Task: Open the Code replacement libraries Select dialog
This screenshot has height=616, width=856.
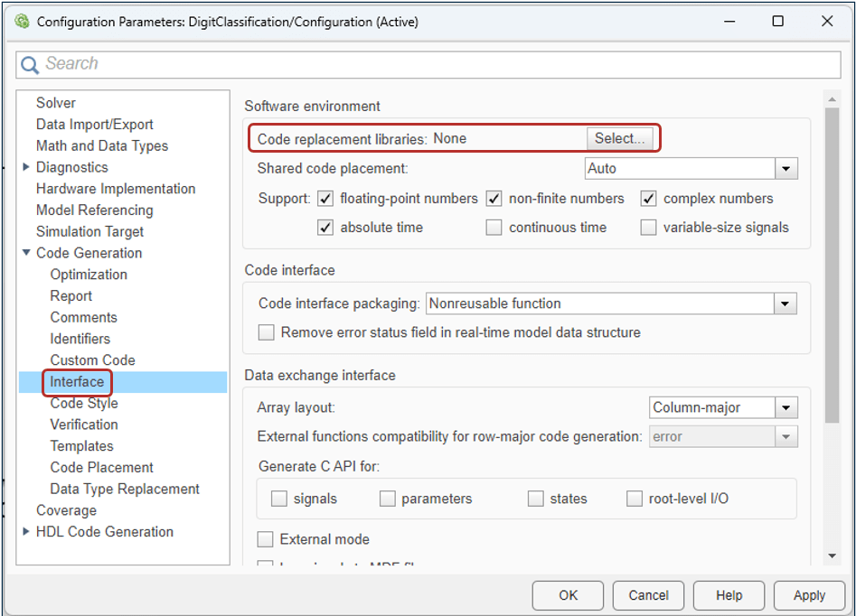Action: pyautogui.click(x=620, y=138)
